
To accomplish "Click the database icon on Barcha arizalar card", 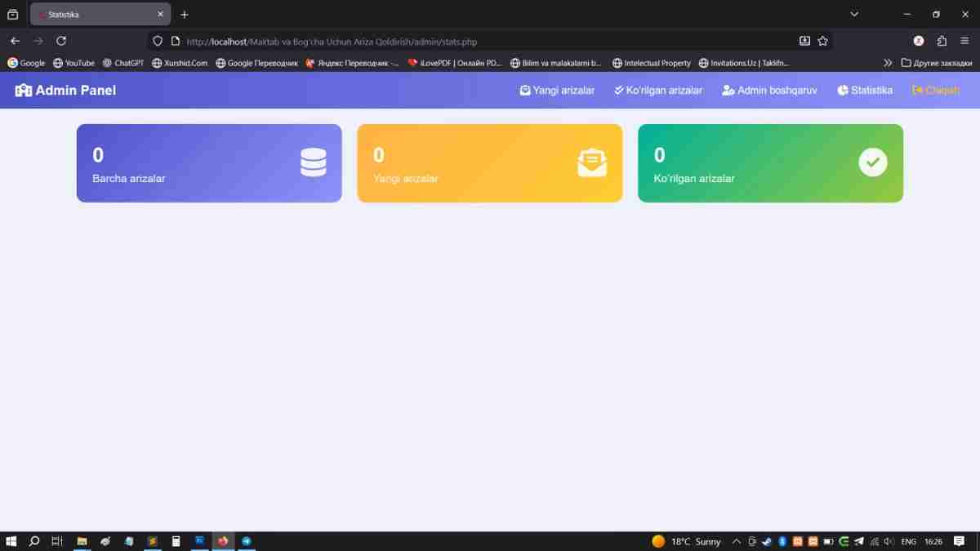I will pos(314,162).
